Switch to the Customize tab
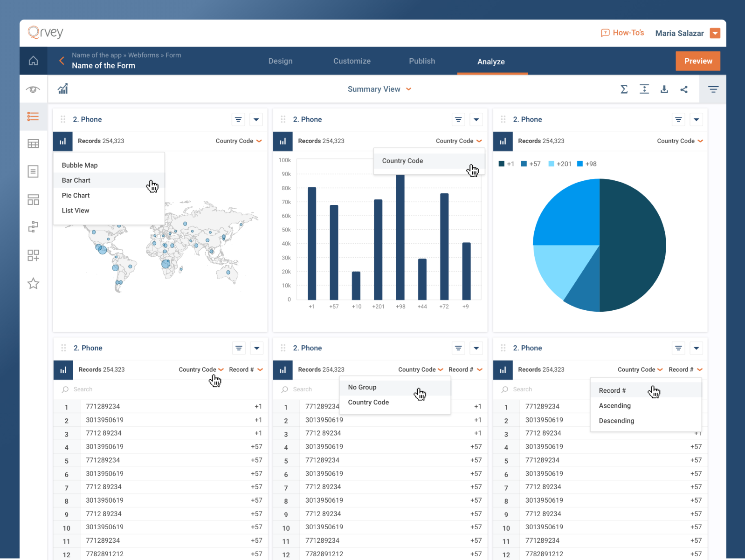The image size is (745, 560). (352, 61)
